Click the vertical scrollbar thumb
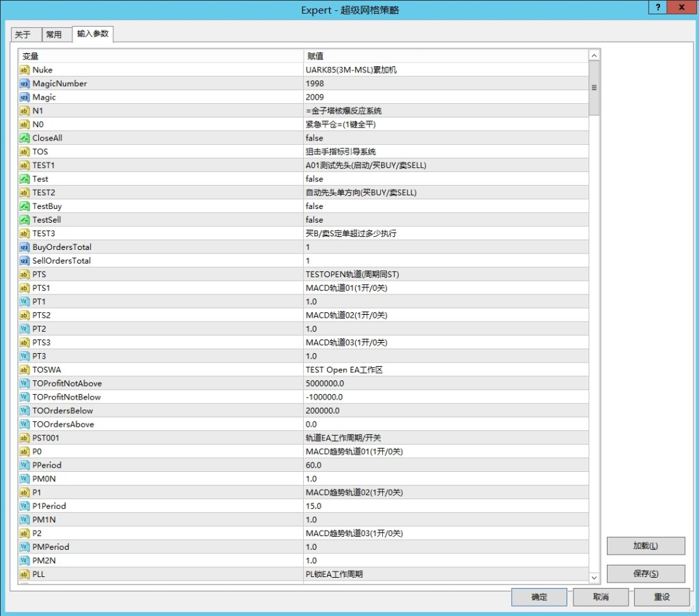699x616 pixels. click(594, 88)
